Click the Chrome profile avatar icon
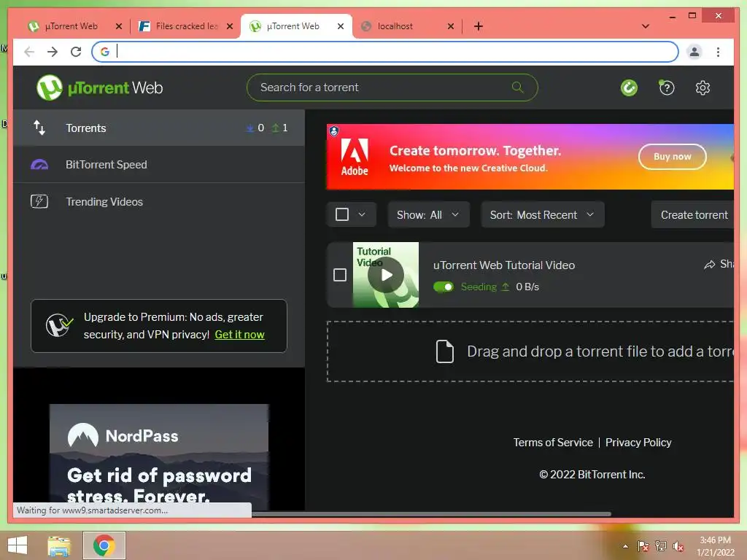Viewport: 747px width, 560px height. 694,52
